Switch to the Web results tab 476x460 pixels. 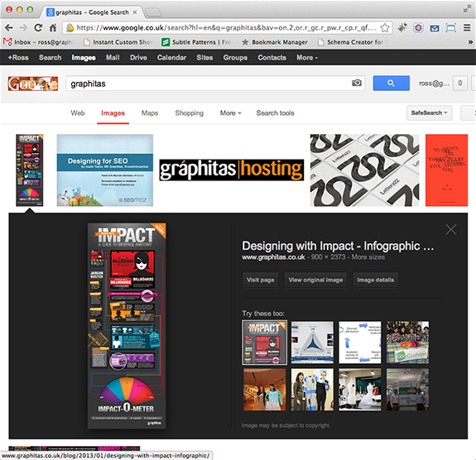point(78,113)
